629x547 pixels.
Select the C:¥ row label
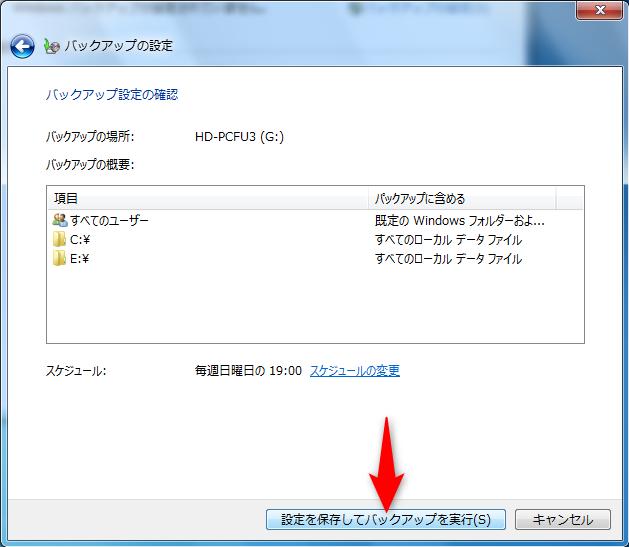(80, 240)
